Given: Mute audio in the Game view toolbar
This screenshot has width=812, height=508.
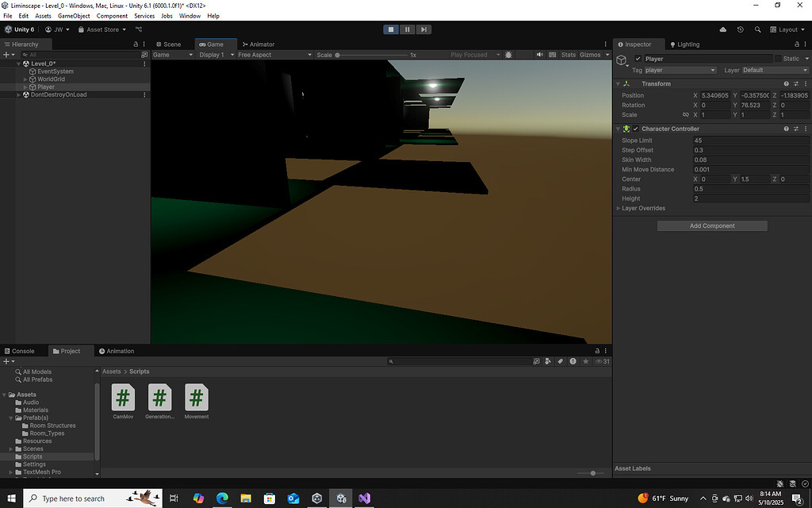Looking at the screenshot, I should (x=540, y=55).
